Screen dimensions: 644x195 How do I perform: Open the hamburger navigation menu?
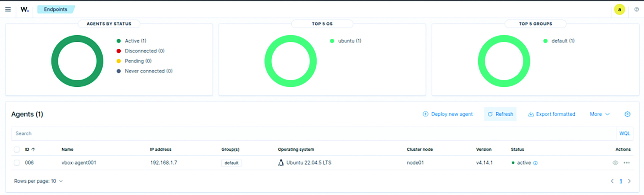pos(8,9)
